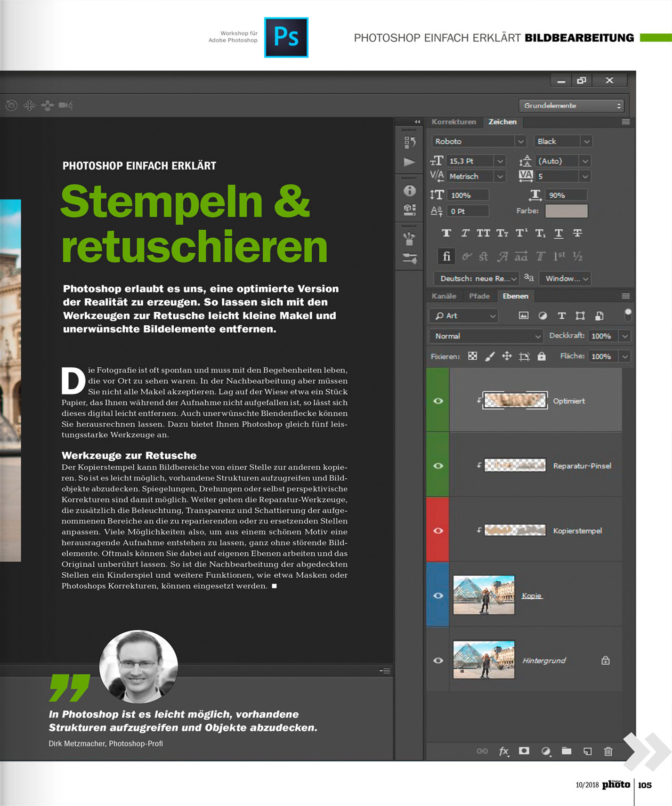
Task: Open the Art layer filter type dropdown
Action: click(464, 316)
